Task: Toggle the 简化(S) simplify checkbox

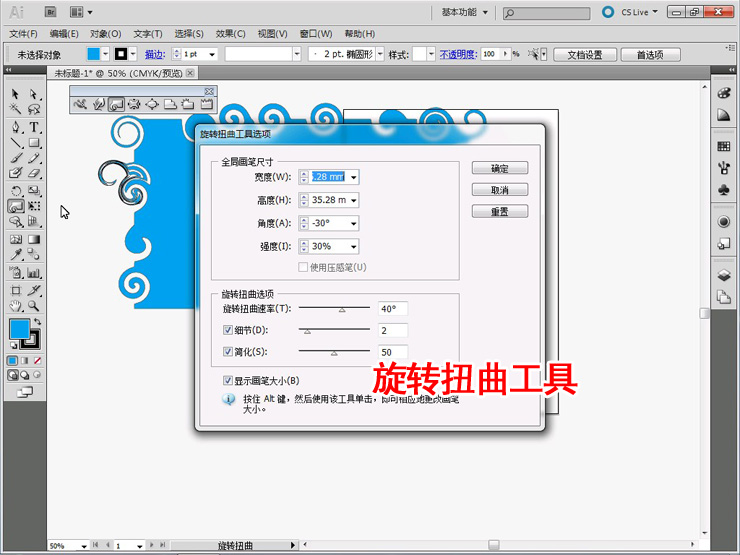Action: (x=228, y=352)
